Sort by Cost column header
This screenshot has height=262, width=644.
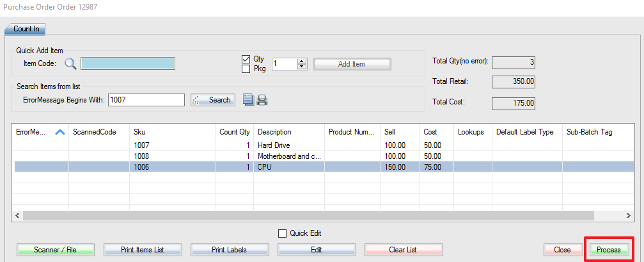click(437, 132)
